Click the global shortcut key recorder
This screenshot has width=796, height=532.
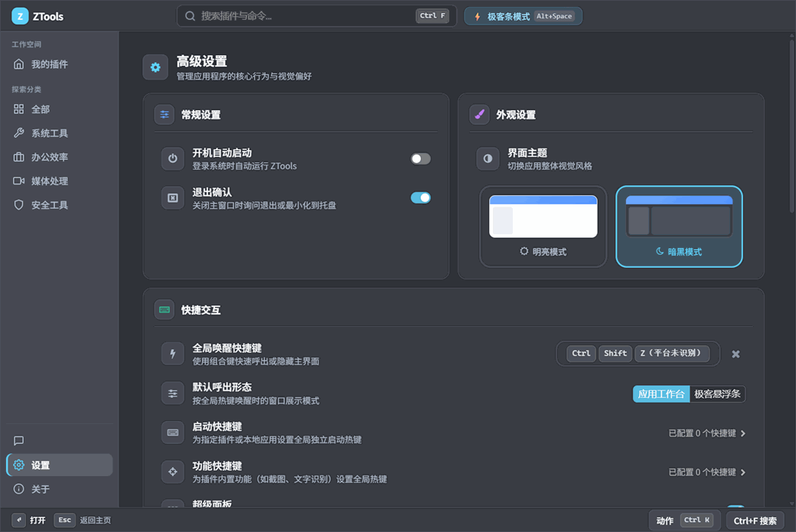click(x=638, y=354)
